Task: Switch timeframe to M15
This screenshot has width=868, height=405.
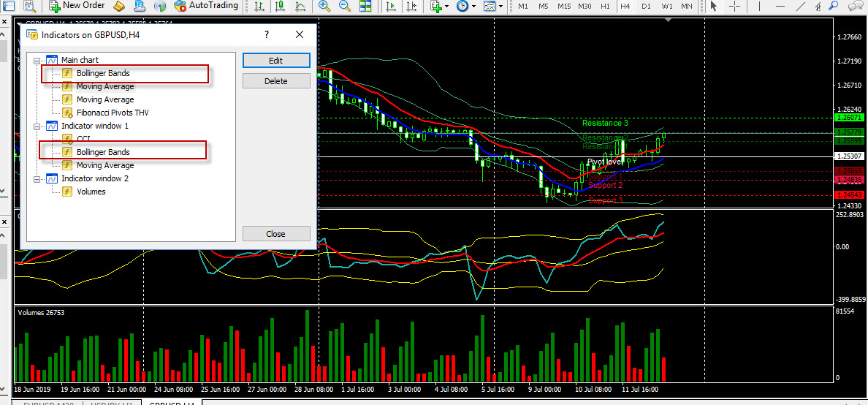Action: pyautogui.click(x=564, y=6)
